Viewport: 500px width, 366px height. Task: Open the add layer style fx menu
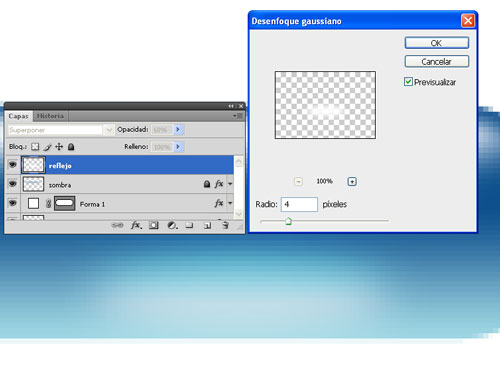pyautogui.click(x=136, y=225)
